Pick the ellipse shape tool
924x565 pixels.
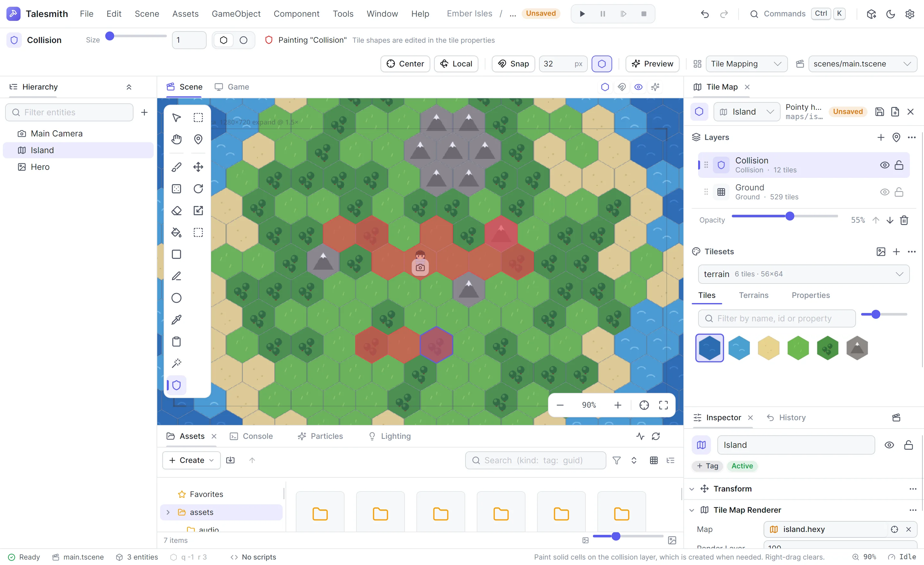(176, 298)
